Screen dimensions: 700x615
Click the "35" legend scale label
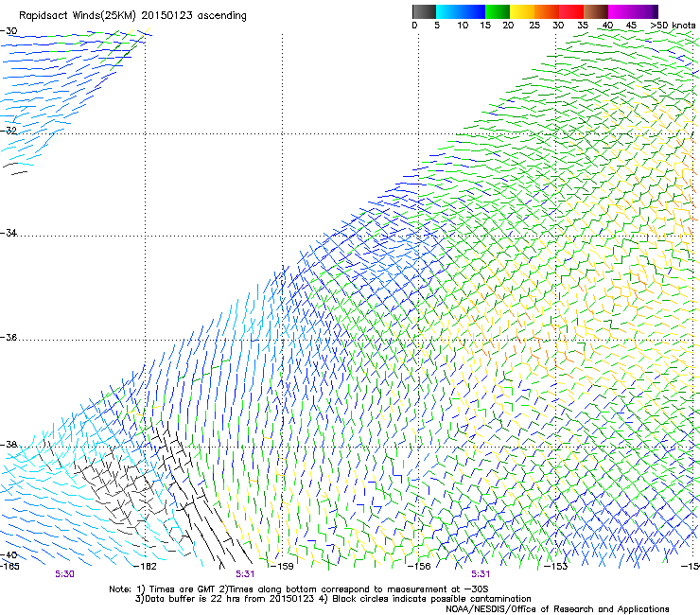point(583,26)
